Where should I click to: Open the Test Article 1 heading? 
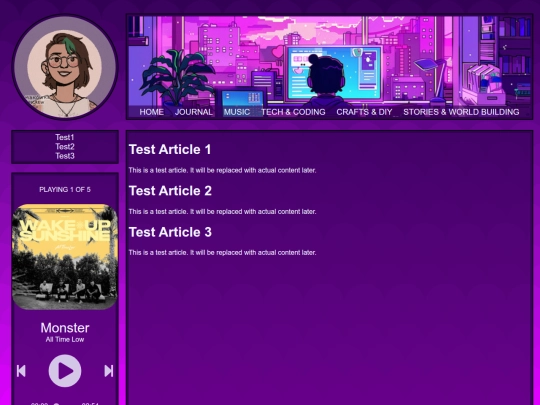(x=170, y=149)
